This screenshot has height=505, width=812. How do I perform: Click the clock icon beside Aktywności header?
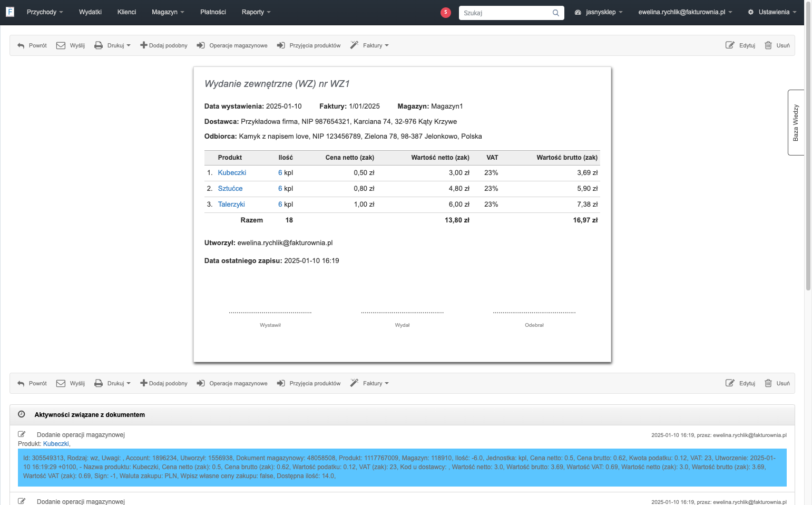(22, 414)
